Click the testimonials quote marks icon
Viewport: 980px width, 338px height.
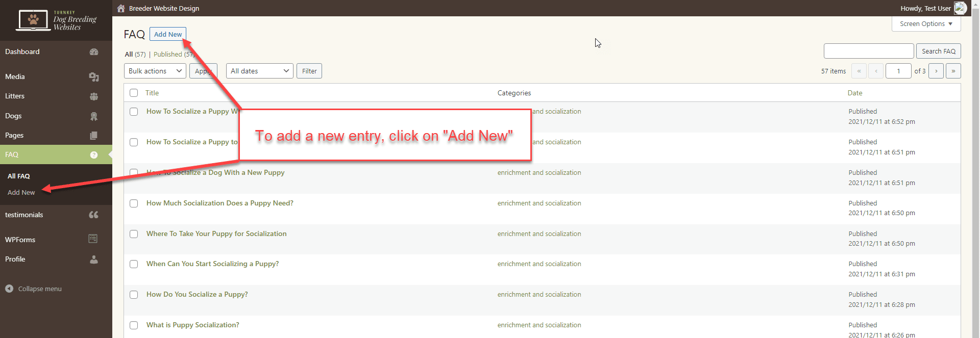pyautogui.click(x=94, y=215)
